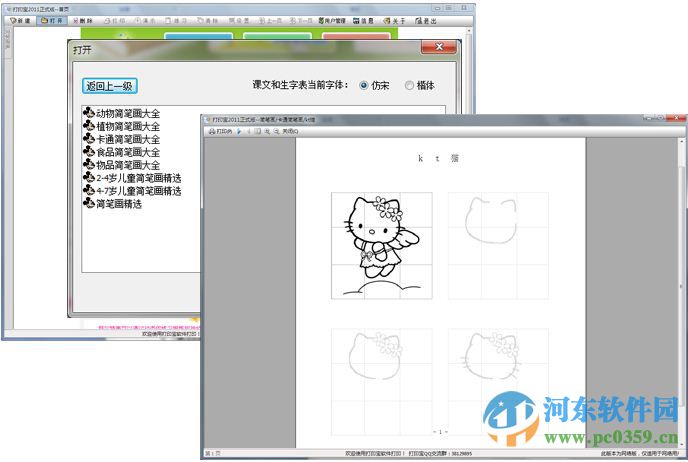Click the previous-page arrow in the preview toolbar

pos(248,131)
